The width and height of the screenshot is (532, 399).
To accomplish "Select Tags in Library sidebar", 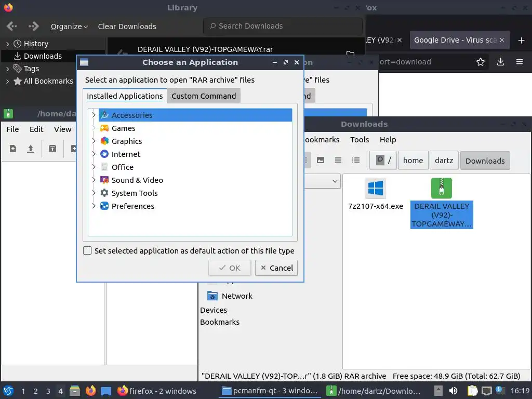I will (x=31, y=69).
